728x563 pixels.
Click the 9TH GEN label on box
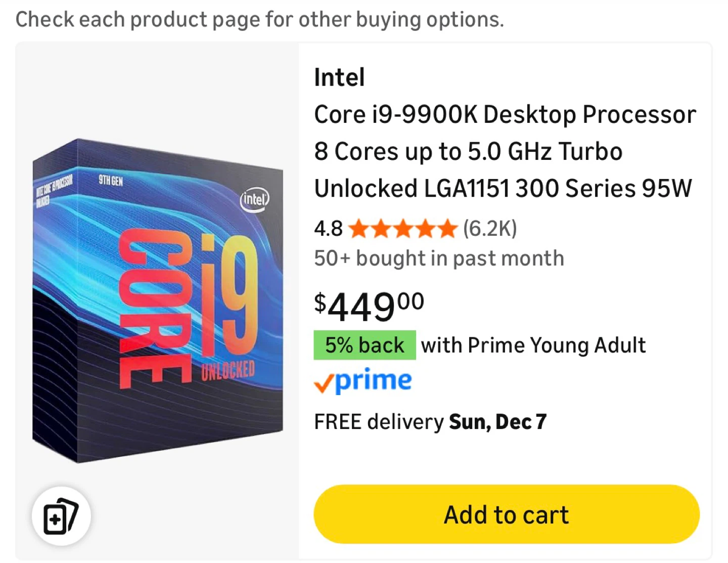(x=111, y=181)
